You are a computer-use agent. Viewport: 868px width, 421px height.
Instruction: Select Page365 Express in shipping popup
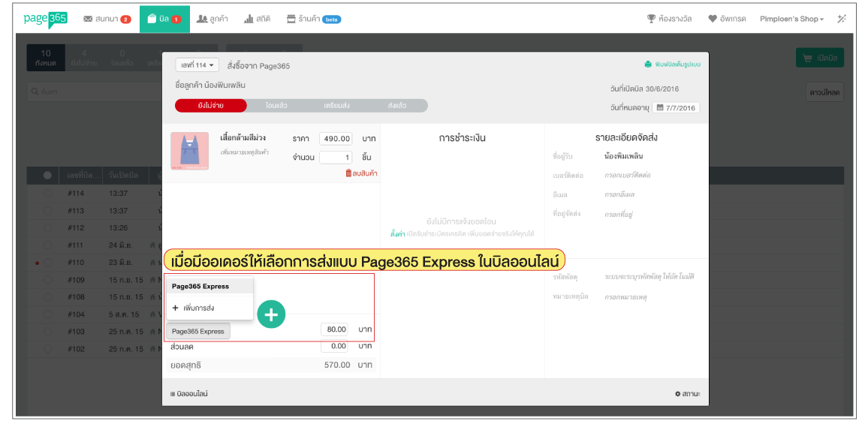point(209,287)
